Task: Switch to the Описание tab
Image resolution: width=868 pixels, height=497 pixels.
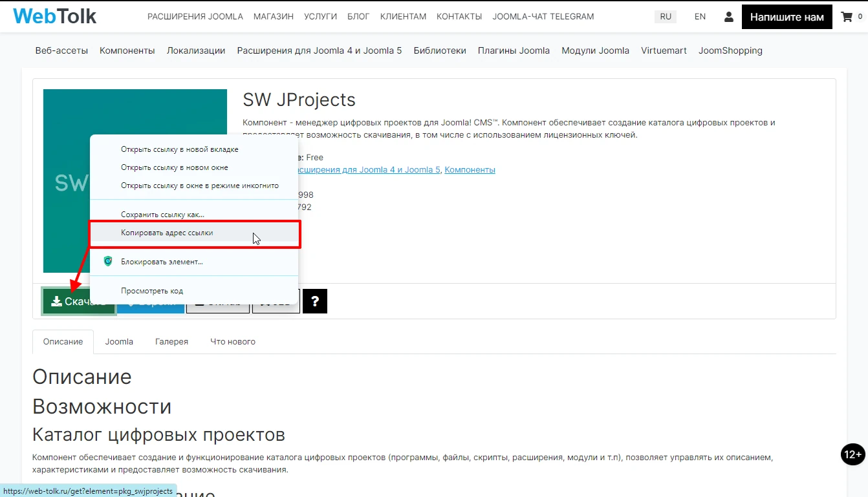Action: 63,341
